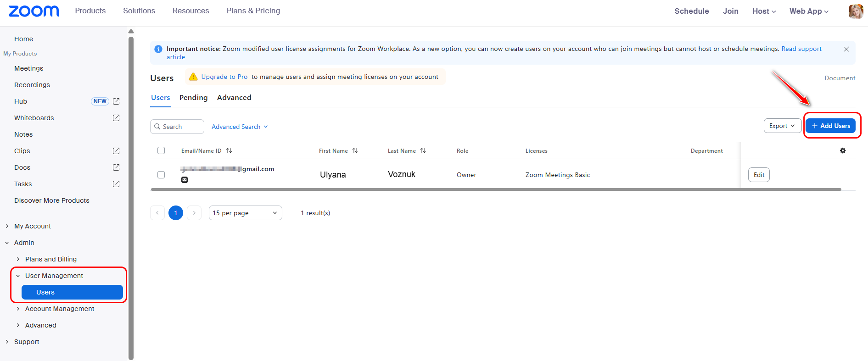Click the Zoom logo
This screenshot has height=361, width=868.
34,11
